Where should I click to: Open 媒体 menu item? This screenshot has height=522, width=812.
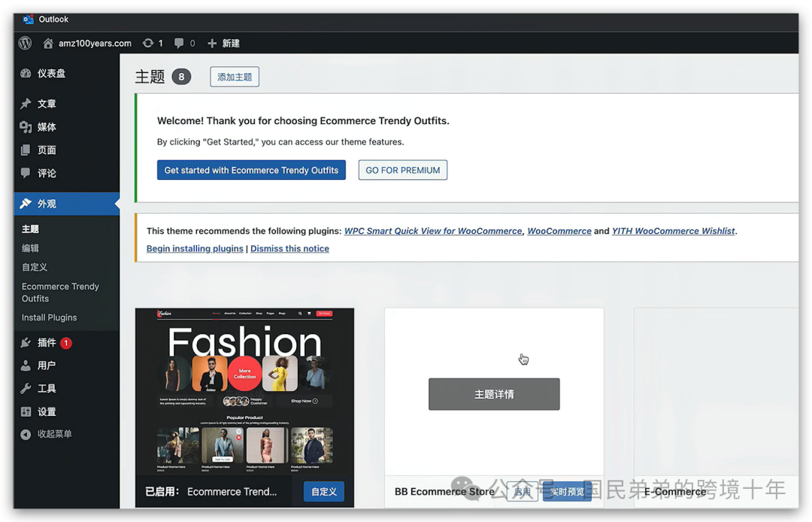click(47, 127)
